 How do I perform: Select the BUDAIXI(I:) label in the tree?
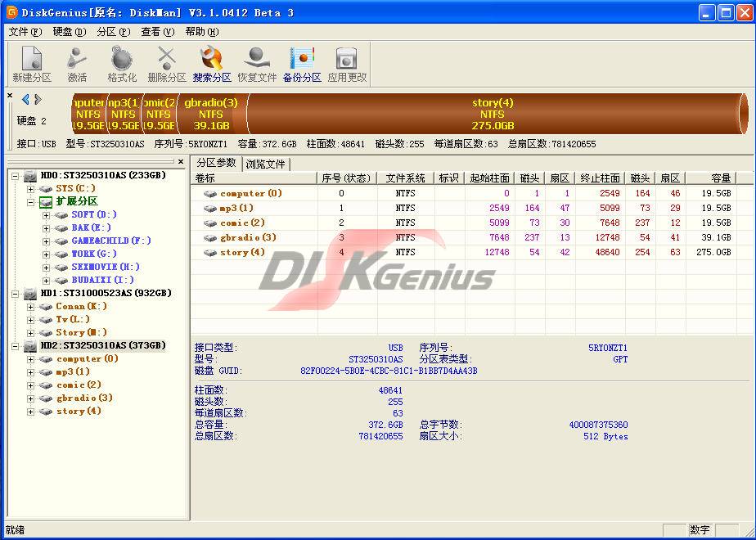103,280
